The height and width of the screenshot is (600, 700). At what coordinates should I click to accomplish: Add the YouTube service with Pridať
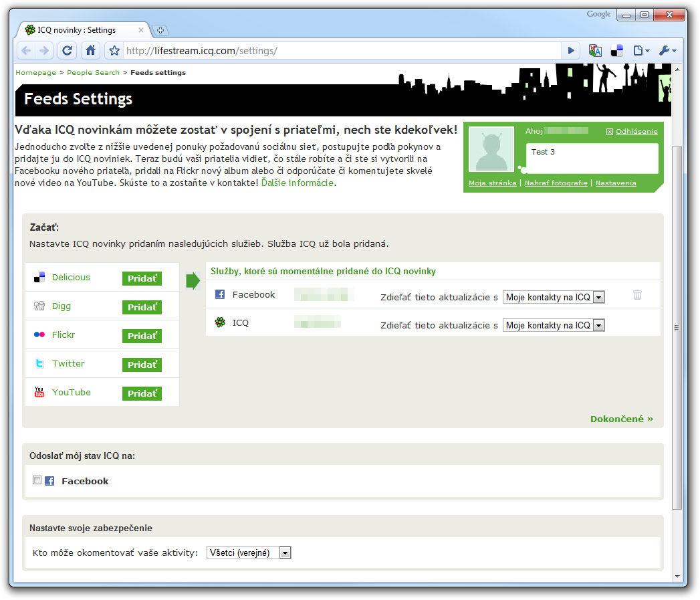(142, 393)
